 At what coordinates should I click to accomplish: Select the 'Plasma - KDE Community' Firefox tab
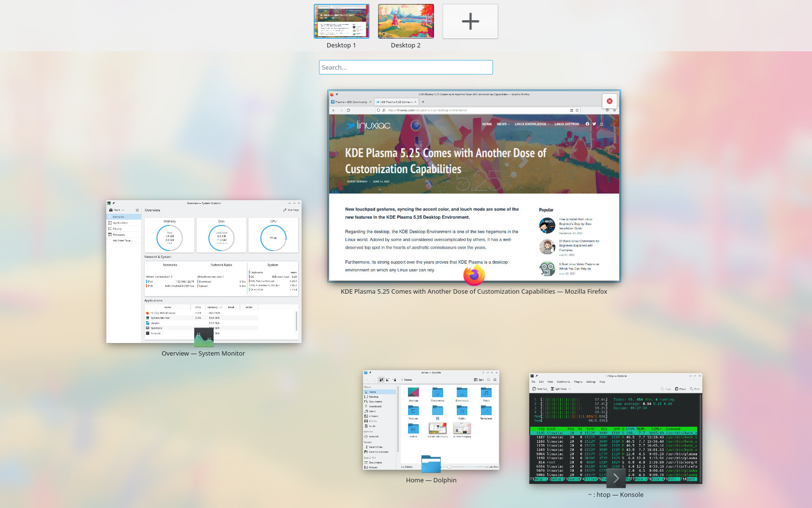pyautogui.click(x=351, y=102)
